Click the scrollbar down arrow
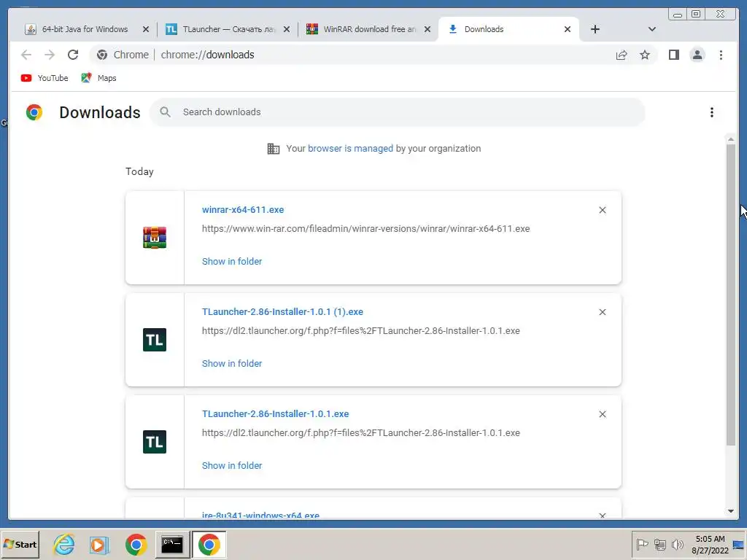Screen dimensions: 747x560 tap(731, 511)
